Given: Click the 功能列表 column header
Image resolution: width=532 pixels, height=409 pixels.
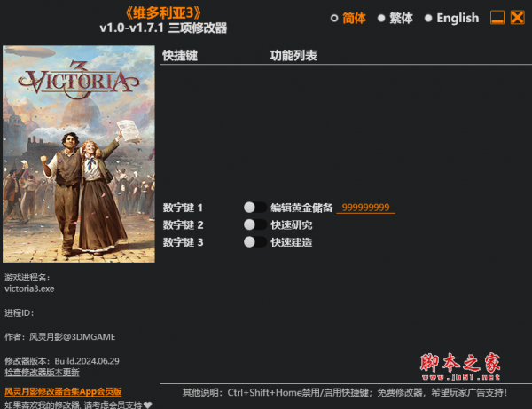Looking at the screenshot, I should [293, 55].
